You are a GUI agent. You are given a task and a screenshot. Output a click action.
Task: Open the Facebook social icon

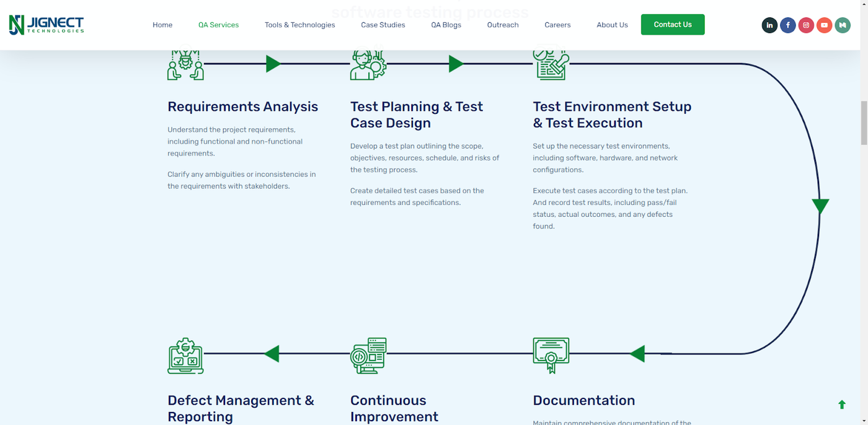tap(787, 25)
